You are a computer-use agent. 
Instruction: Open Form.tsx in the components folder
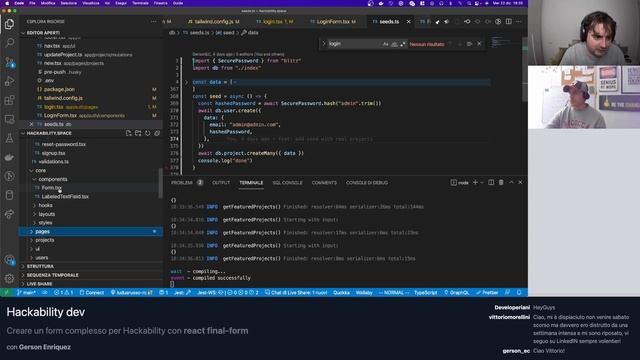51,188
